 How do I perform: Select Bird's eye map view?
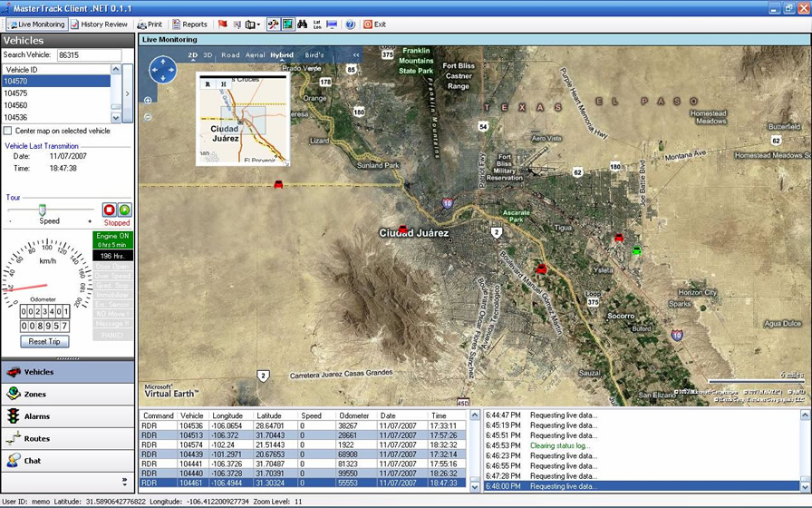314,55
